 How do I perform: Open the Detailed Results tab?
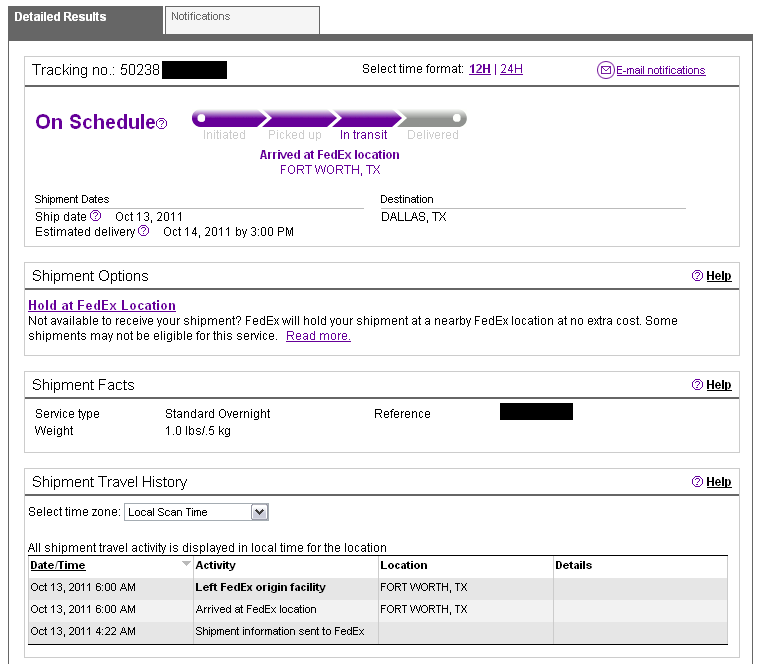(85, 20)
